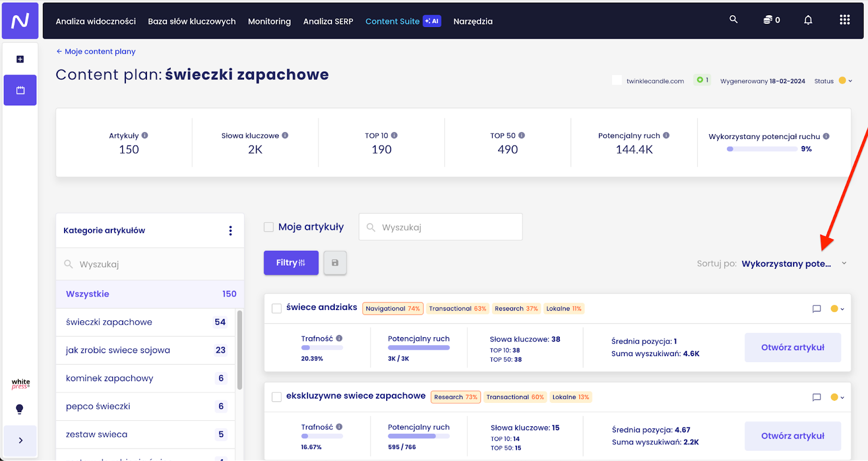Open Analiza widoczności menu
This screenshot has width=868, height=461.
click(x=95, y=21)
